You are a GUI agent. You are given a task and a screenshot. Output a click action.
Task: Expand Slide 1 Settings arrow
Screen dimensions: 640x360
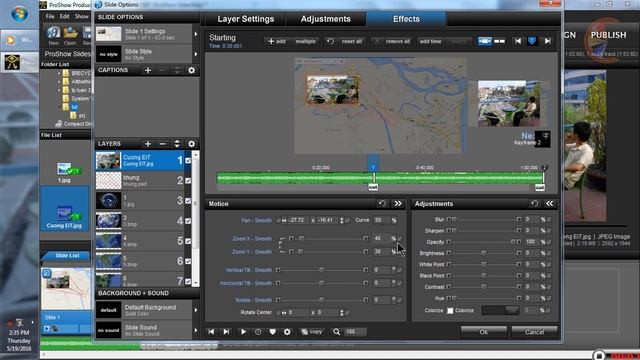(x=196, y=34)
